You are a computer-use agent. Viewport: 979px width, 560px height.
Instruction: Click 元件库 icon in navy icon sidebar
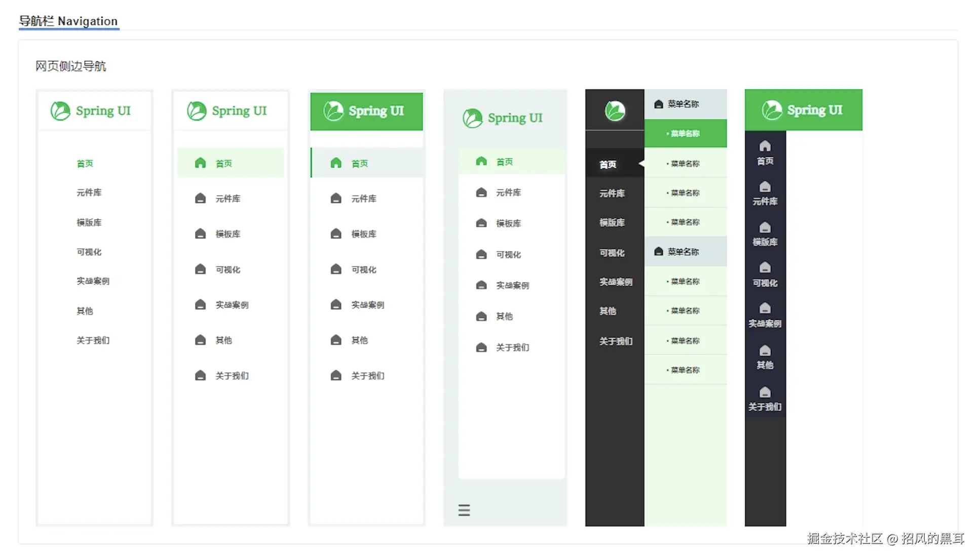tap(765, 187)
